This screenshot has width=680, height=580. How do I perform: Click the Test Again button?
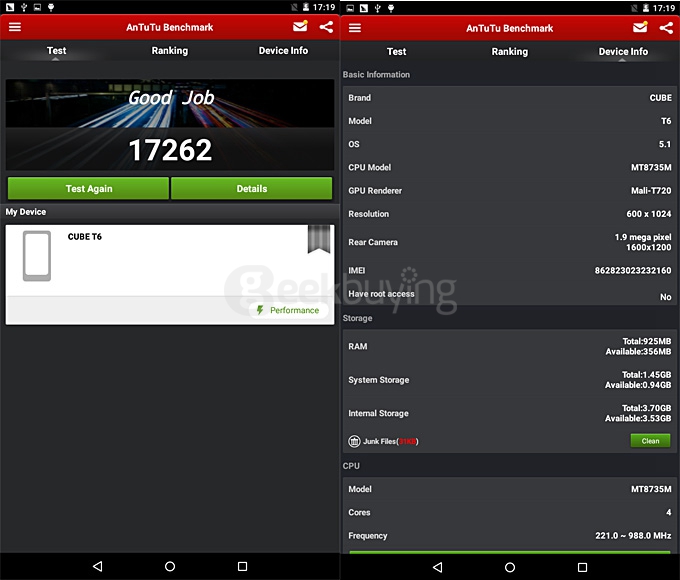coord(88,188)
